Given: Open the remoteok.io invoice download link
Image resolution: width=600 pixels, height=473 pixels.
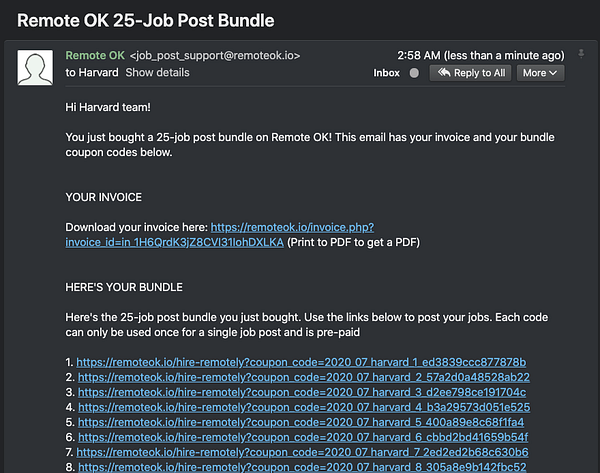Looking at the screenshot, I should point(305,227).
